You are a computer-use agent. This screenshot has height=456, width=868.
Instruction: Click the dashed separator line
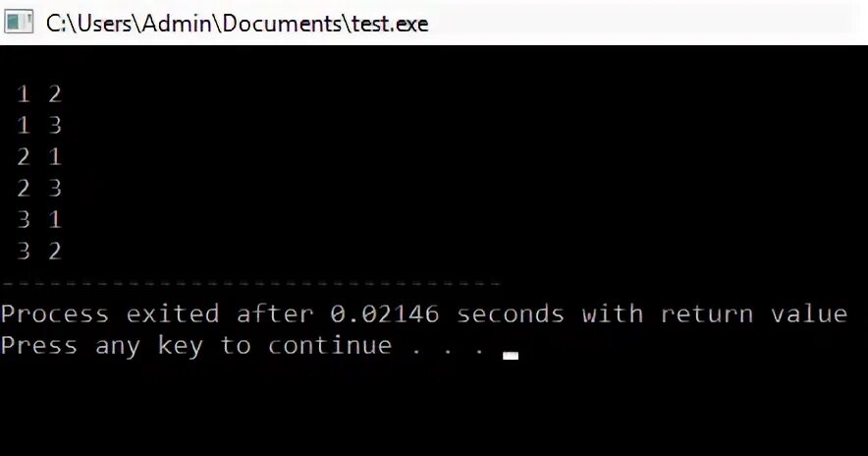(250, 283)
